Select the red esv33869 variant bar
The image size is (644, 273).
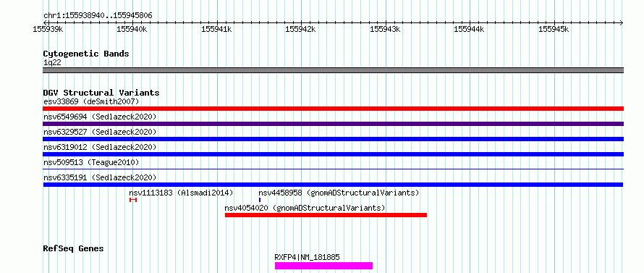333,109
